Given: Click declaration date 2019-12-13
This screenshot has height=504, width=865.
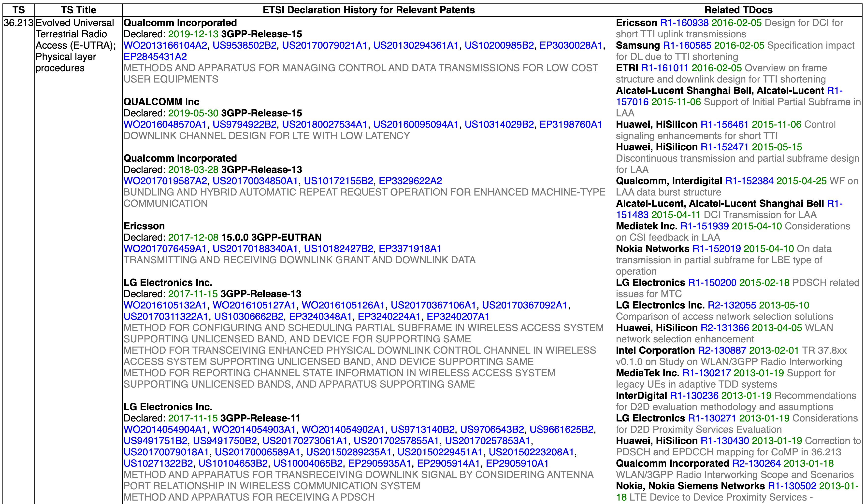Looking at the screenshot, I should [193, 34].
